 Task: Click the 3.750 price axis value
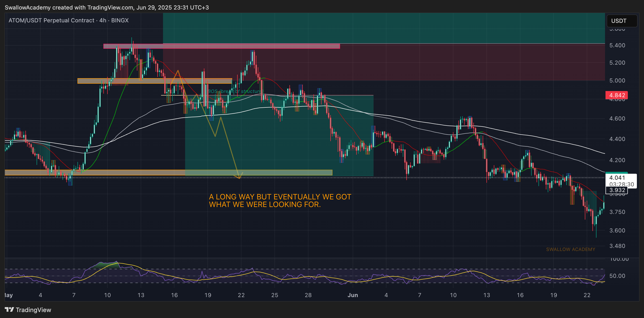[x=617, y=212]
